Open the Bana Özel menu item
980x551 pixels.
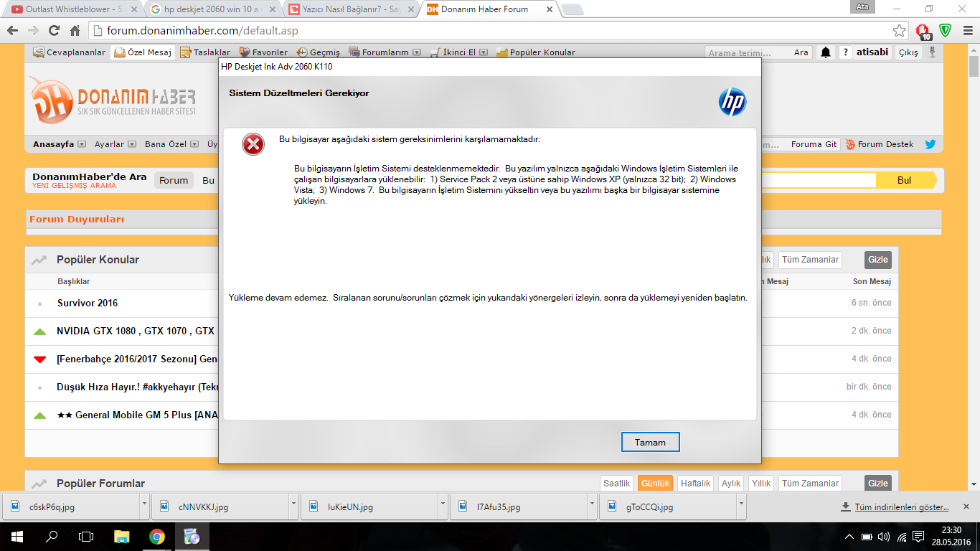(x=166, y=144)
